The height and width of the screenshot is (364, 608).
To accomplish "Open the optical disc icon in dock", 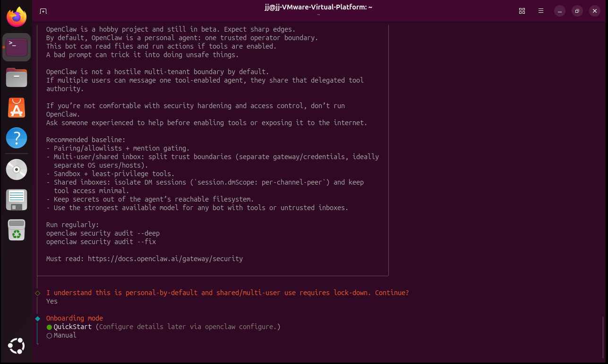I will (17, 169).
